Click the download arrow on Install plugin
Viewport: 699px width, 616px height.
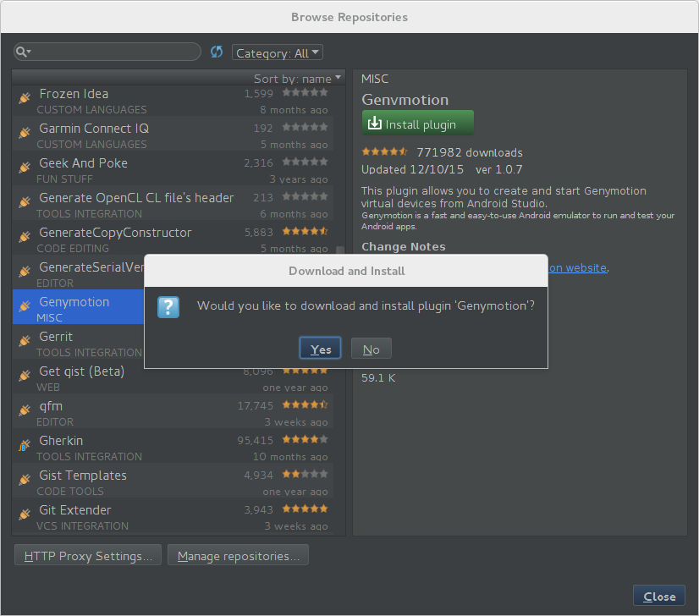click(x=374, y=123)
